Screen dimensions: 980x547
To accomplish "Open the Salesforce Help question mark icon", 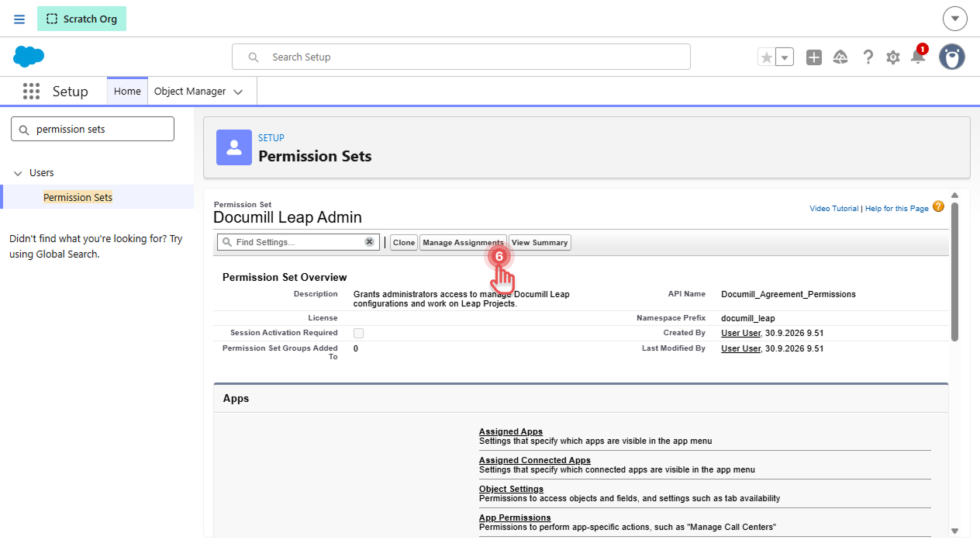I will pos(868,57).
